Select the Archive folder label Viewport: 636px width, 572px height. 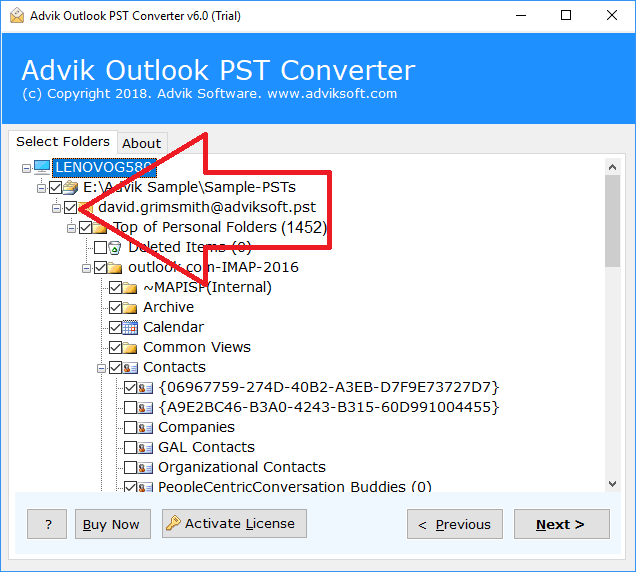(x=168, y=307)
